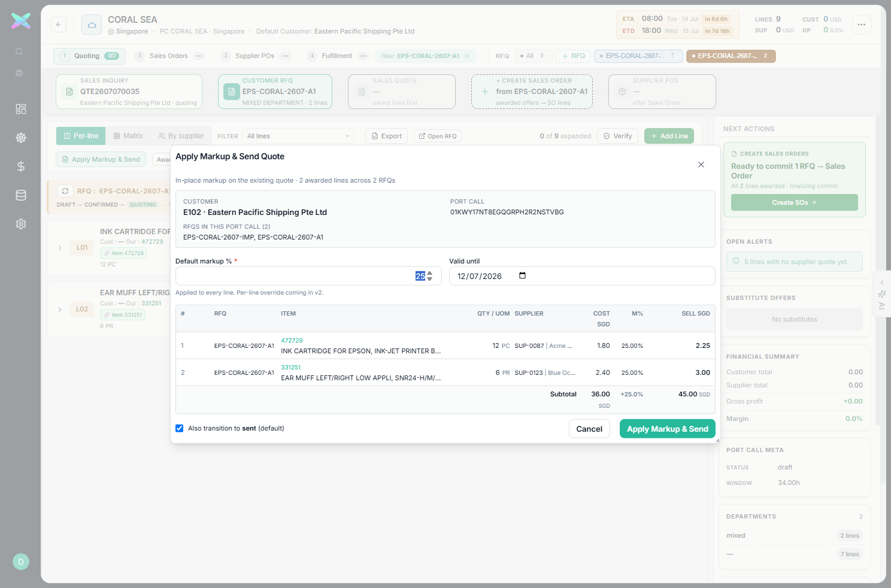Click the plus icon in Create Sales Order card
Screen dimensions: 891x588
click(x=485, y=92)
